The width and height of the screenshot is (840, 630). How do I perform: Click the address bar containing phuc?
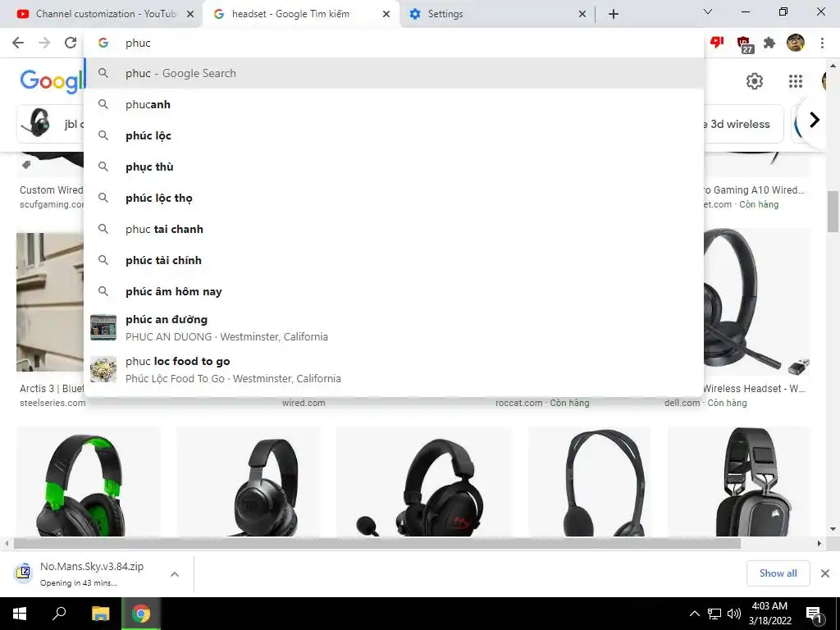tap(394, 43)
